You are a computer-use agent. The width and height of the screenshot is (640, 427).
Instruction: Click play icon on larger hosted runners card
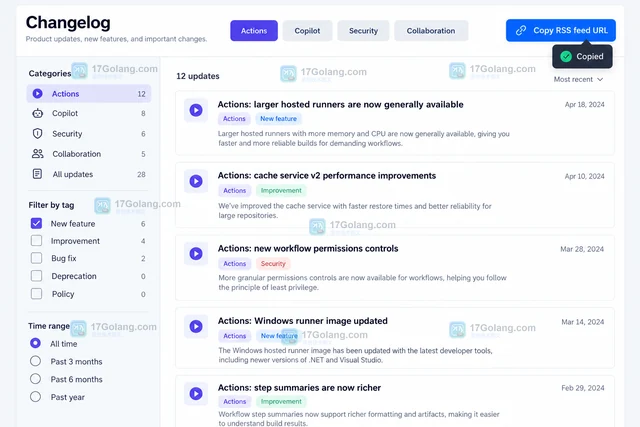pos(196,110)
